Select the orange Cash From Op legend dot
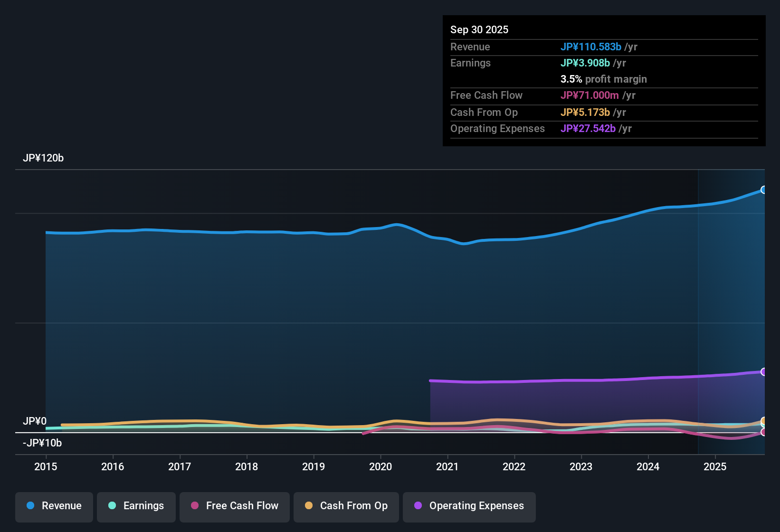780x532 pixels. (x=309, y=506)
